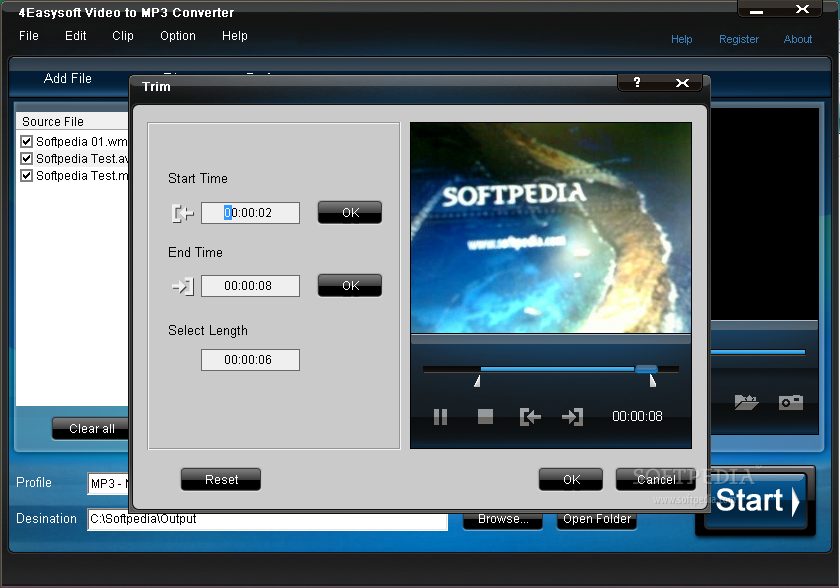Click the mark-in icon under the preview
The width and height of the screenshot is (840, 588).
(530, 417)
